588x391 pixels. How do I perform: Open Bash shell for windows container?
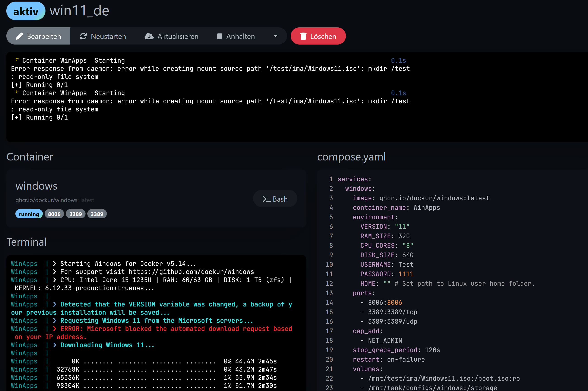(x=275, y=199)
